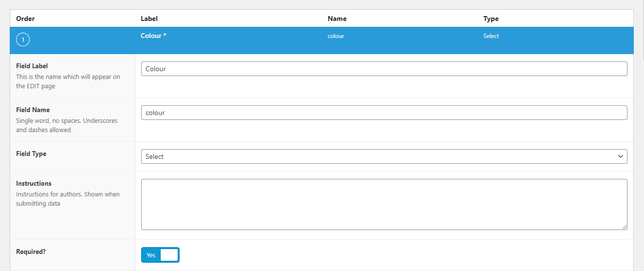Screen dimensions: 644x271
Task: Click the Field Name setting title
Action: pyautogui.click(x=33, y=110)
